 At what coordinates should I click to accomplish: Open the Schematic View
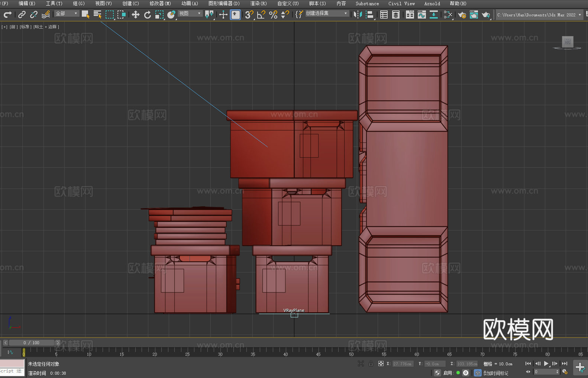coord(448,14)
